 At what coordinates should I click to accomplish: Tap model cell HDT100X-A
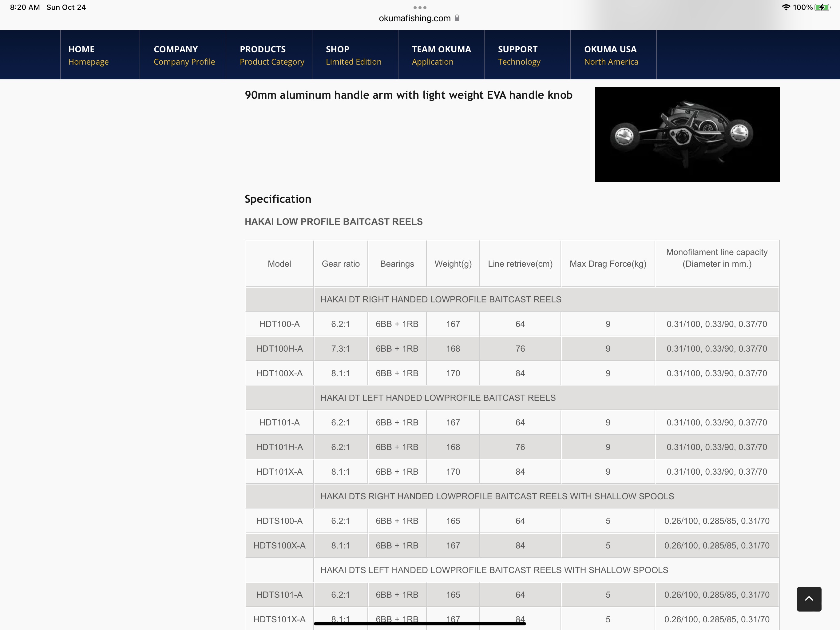(x=279, y=373)
